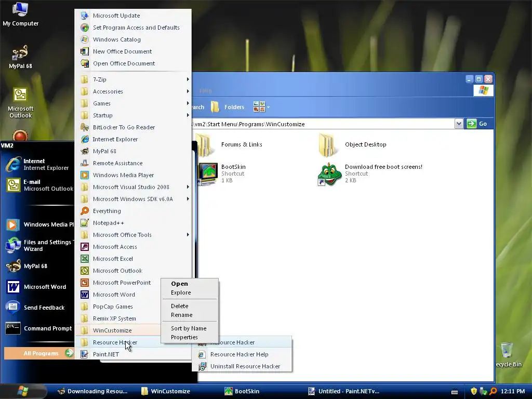
Task: Open Resource Hacker Help submenu item
Action: click(242, 354)
